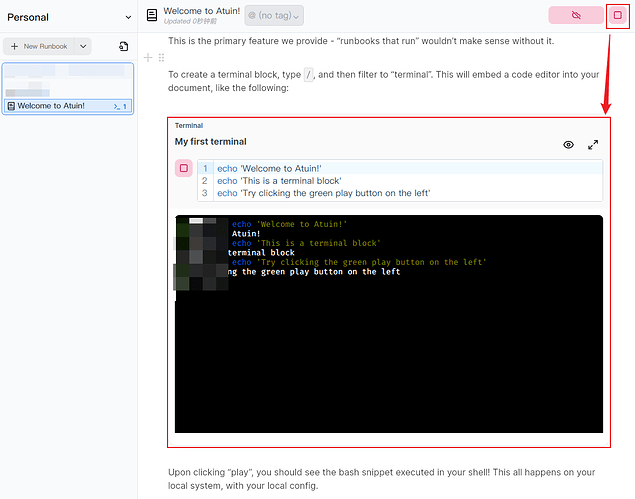
Task: Click code line echo 'This is a terminal block'
Action: 279,181
